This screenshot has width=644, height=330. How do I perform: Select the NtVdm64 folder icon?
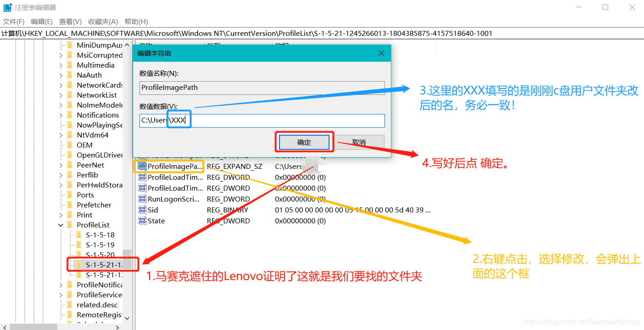point(70,135)
